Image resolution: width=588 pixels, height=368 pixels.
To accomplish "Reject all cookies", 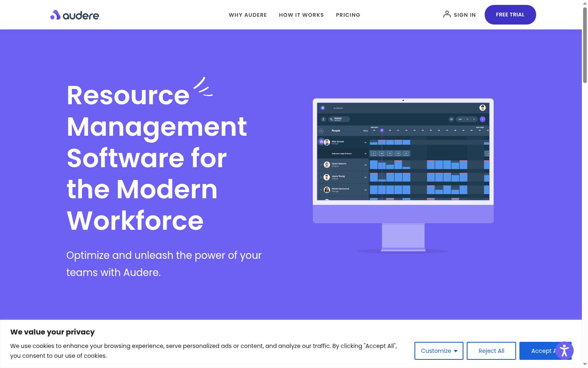I will coord(491,351).
